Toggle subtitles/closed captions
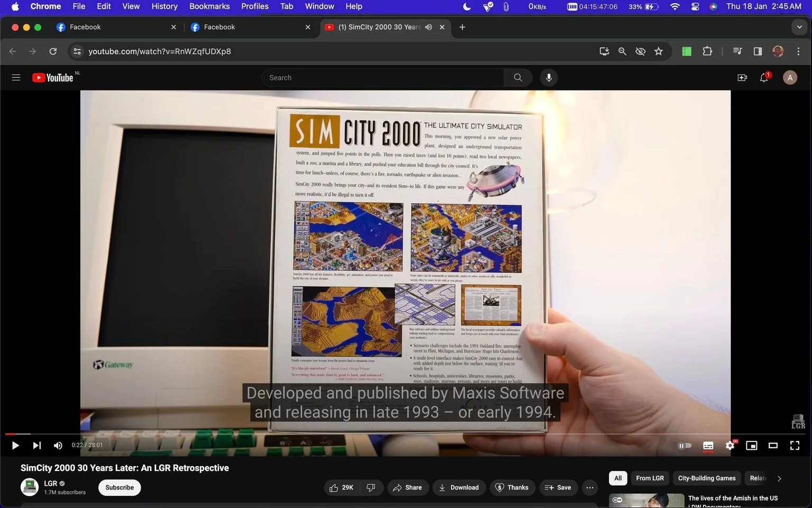This screenshot has height=508, width=812. click(x=708, y=446)
